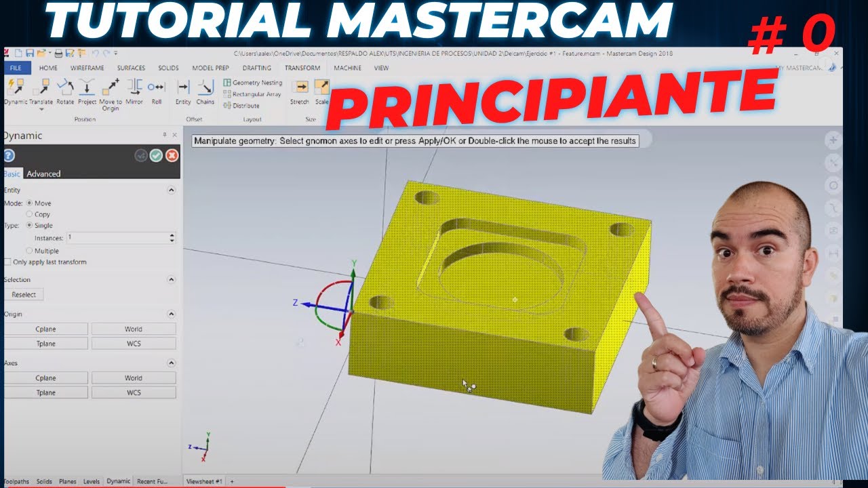Choose Single type radio button
Screen dimensions: 868x488
click(x=29, y=225)
